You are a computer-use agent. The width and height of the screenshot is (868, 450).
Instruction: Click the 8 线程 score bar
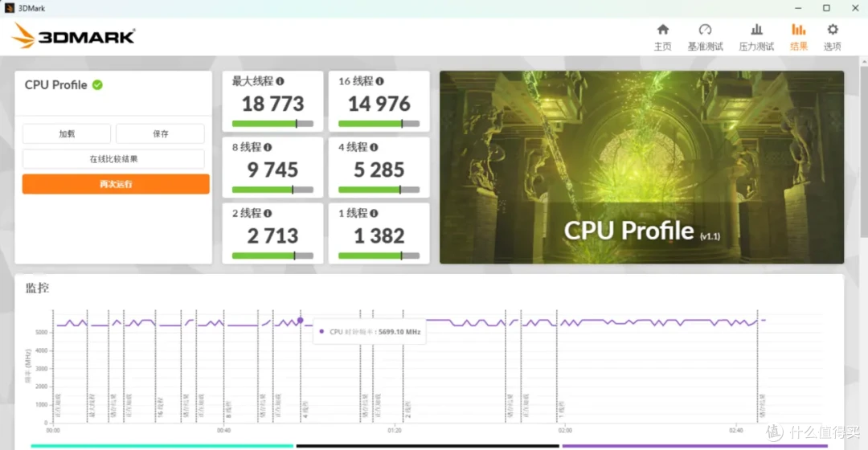click(273, 190)
